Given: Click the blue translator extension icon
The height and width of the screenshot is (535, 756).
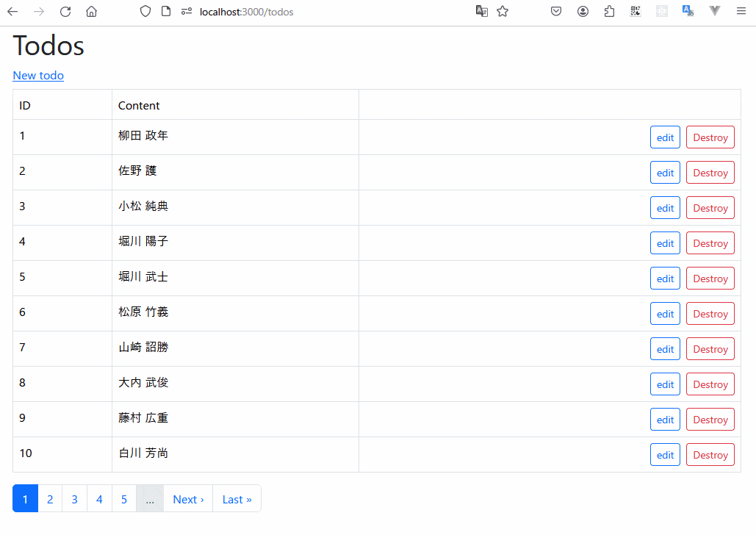Looking at the screenshot, I should (x=688, y=12).
